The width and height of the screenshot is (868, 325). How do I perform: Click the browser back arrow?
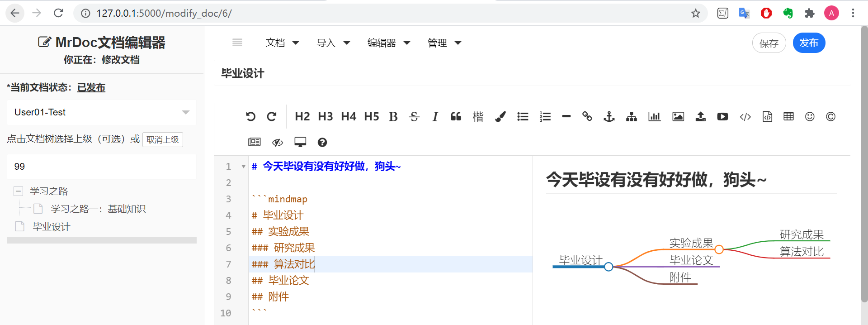tap(15, 13)
